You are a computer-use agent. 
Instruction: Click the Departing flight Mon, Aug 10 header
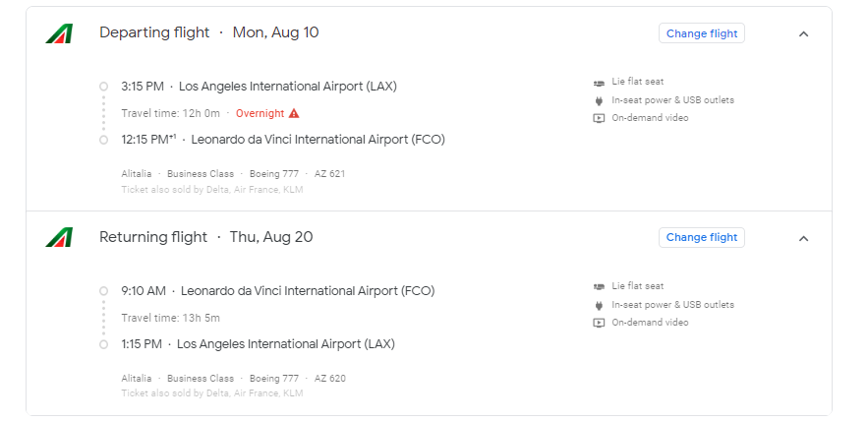pyautogui.click(x=209, y=32)
